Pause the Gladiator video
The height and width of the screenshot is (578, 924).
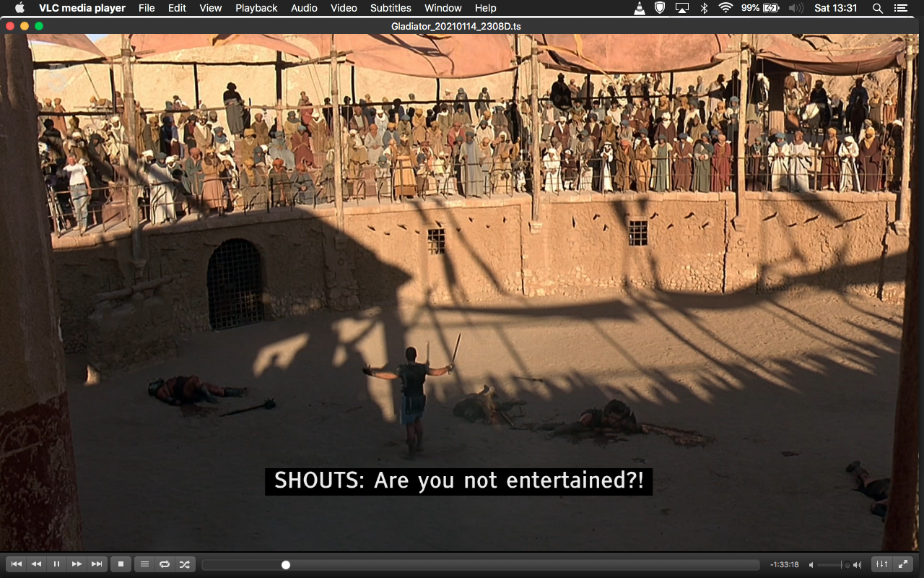click(x=56, y=564)
